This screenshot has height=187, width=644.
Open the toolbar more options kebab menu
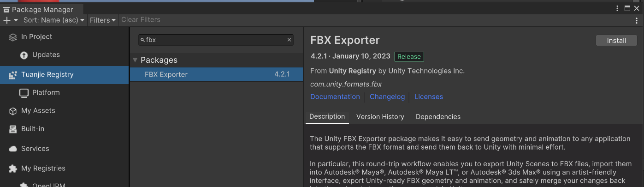(x=637, y=20)
